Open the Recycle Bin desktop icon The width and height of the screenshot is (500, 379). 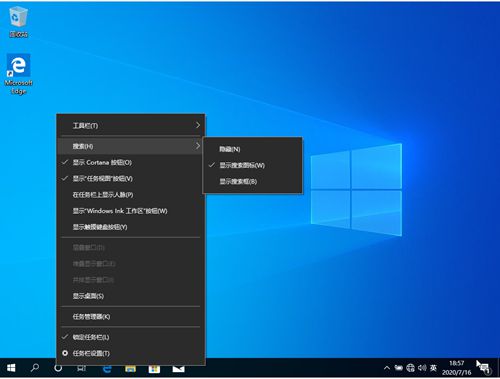[18, 22]
